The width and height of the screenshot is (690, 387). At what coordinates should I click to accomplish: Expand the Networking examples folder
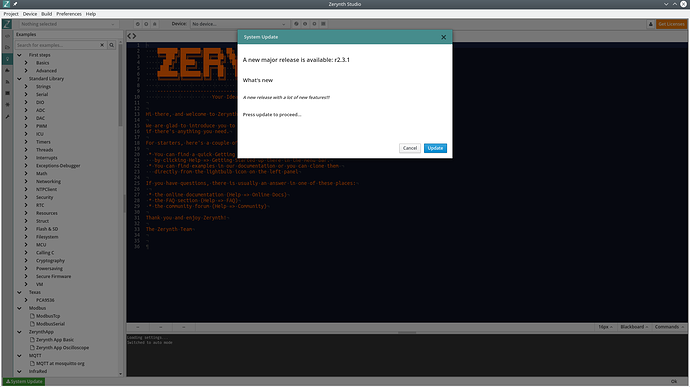tap(26, 181)
